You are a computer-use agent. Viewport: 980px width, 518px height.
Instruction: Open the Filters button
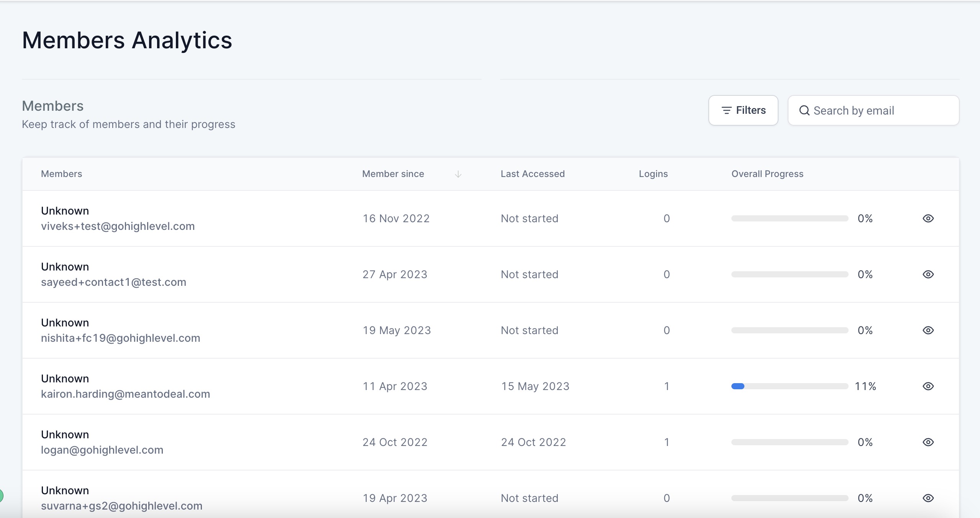point(743,110)
